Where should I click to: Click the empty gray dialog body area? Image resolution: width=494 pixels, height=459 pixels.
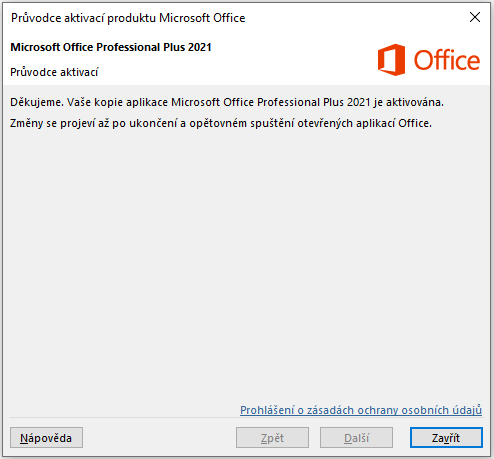tap(247, 260)
